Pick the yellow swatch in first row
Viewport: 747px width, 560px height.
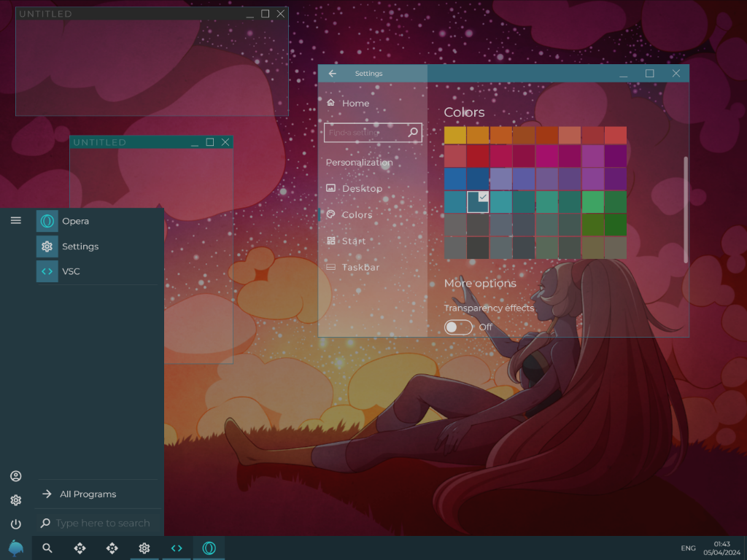click(x=455, y=135)
